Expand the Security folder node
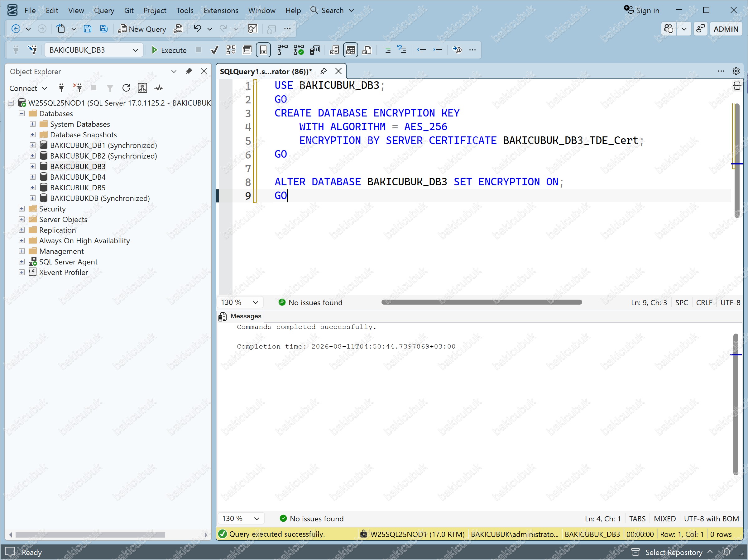The image size is (748, 560). (22, 209)
